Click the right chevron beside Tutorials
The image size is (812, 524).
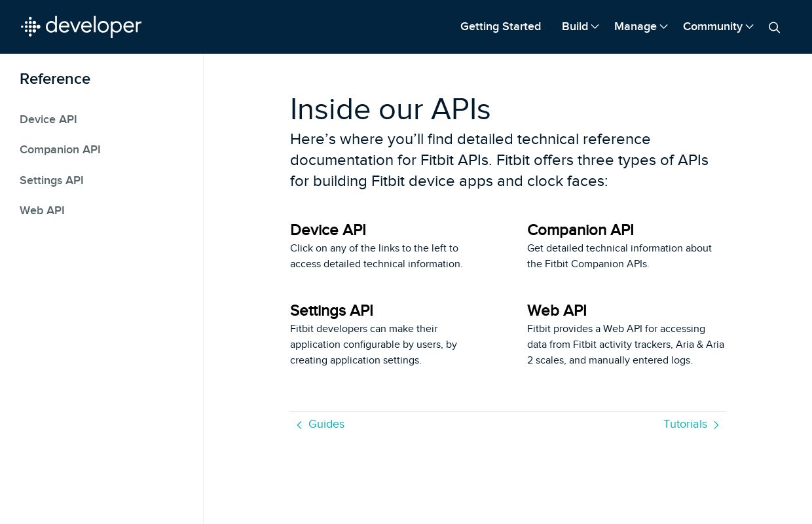[716, 425]
